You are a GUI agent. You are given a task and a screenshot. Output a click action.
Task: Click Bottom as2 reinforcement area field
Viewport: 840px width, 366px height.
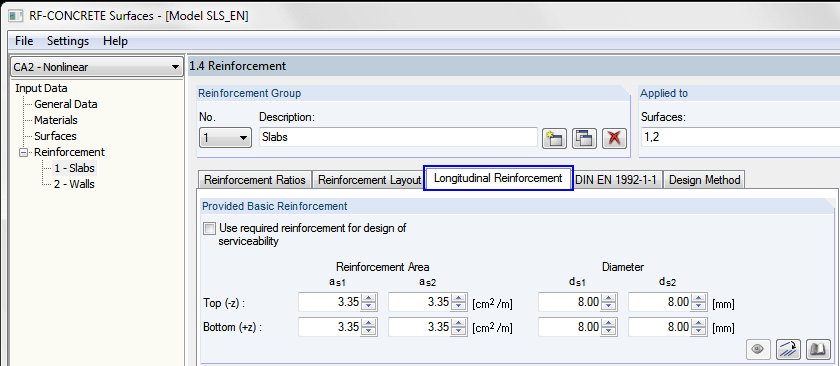419,326
